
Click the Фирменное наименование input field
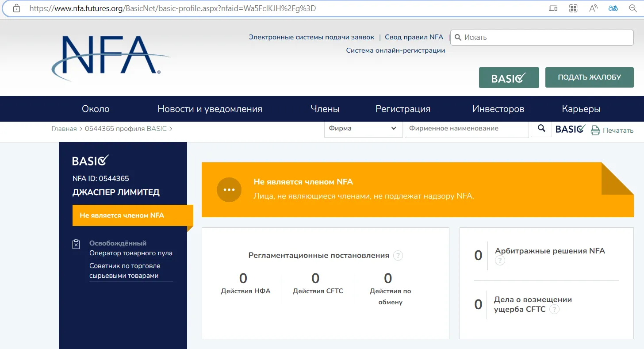point(467,128)
